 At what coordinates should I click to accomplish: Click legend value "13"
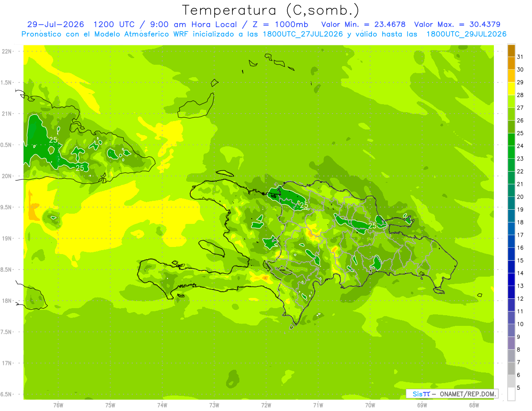[520, 286]
